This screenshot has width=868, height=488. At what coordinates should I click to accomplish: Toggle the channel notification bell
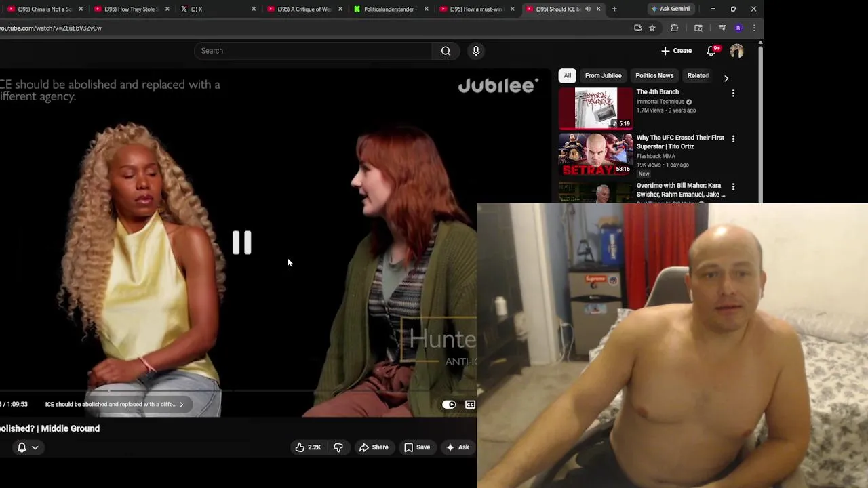(x=22, y=447)
